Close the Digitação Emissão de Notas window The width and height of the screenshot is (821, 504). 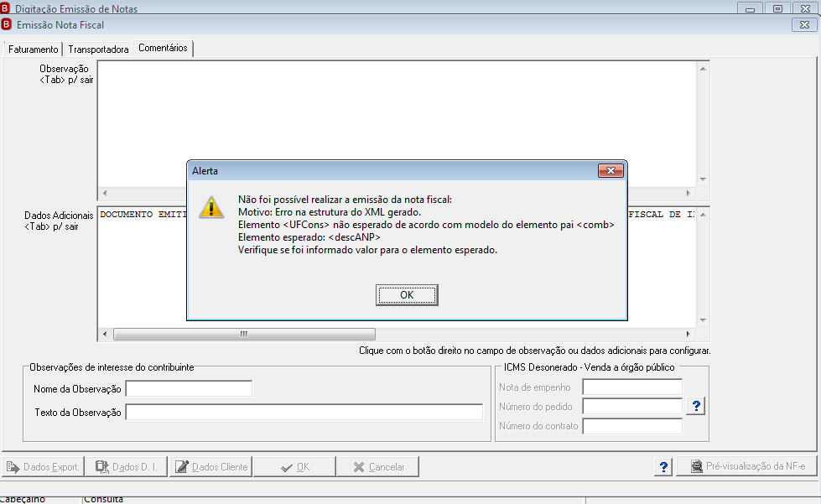805,8
